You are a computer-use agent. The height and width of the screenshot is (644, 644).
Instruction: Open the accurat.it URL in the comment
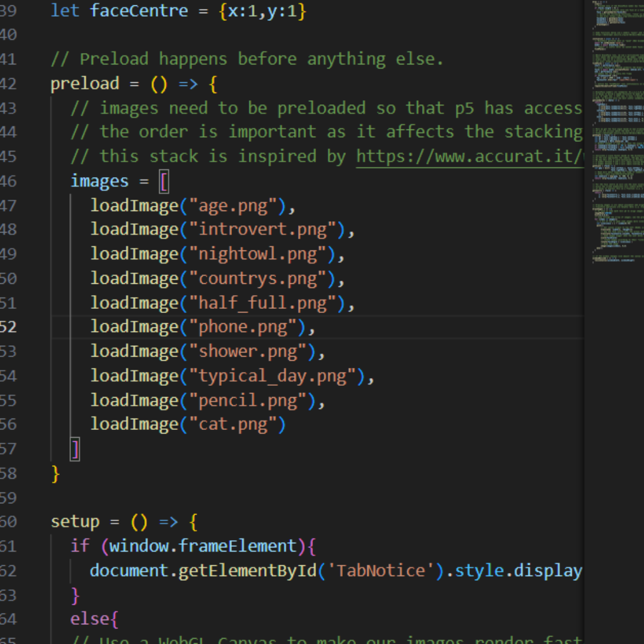click(x=469, y=156)
